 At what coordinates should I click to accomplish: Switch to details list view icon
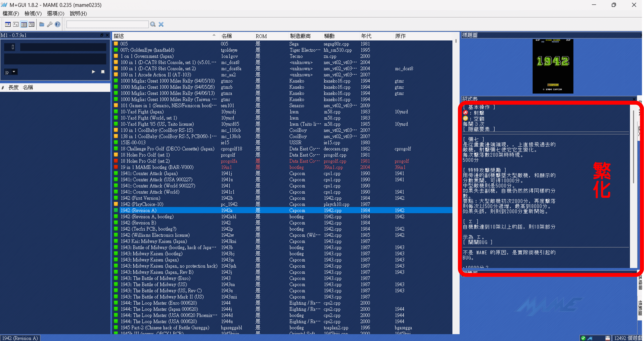coord(24,24)
